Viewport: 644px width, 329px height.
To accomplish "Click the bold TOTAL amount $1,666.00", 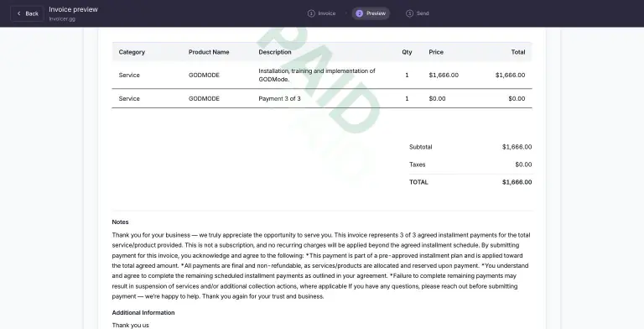I will tap(517, 182).
